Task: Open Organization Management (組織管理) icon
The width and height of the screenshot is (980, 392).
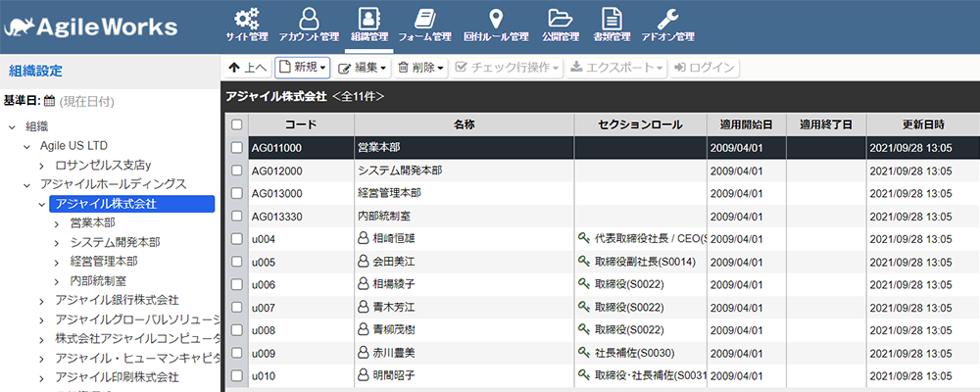Action: click(x=369, y=19)
